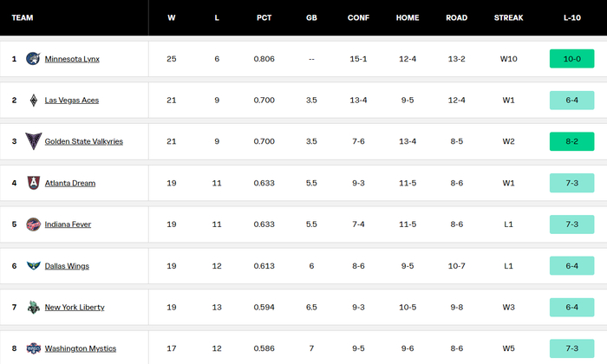
Task: Open the Minnesota Lynx team link
Action: pos(72,59)
